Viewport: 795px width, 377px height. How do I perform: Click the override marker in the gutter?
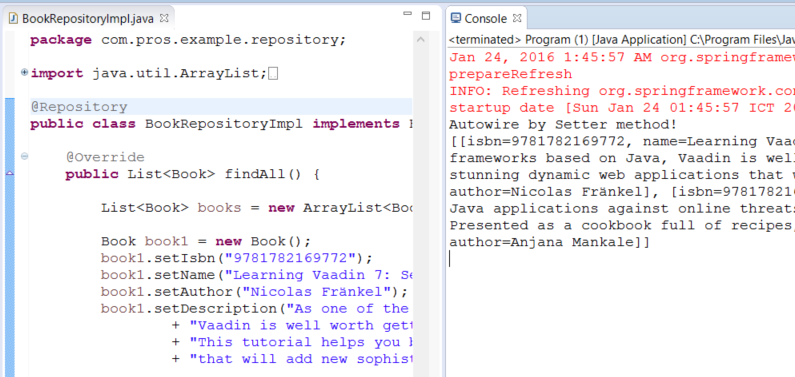click(10, 174)
